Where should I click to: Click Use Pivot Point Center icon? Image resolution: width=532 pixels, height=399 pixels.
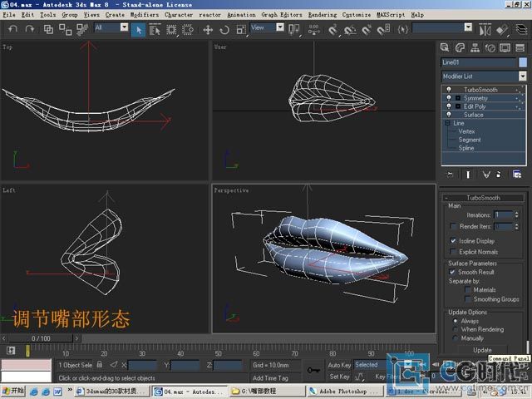293,30
